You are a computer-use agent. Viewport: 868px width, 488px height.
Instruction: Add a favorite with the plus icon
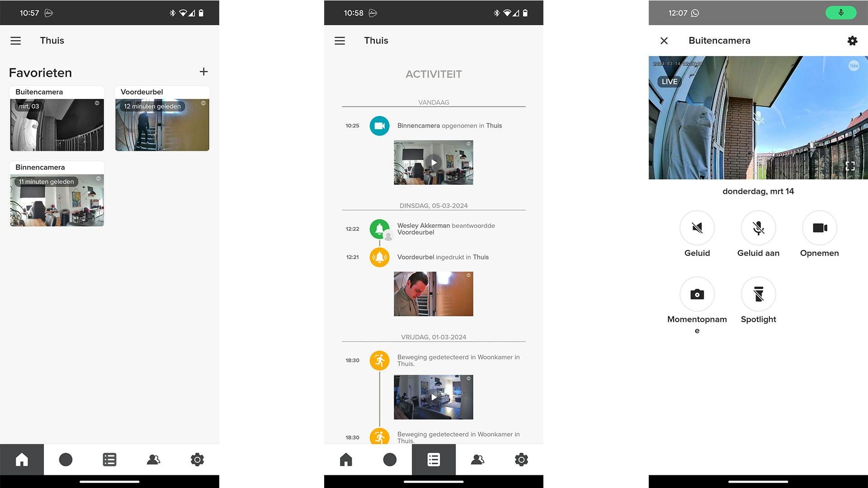point(203,72)
